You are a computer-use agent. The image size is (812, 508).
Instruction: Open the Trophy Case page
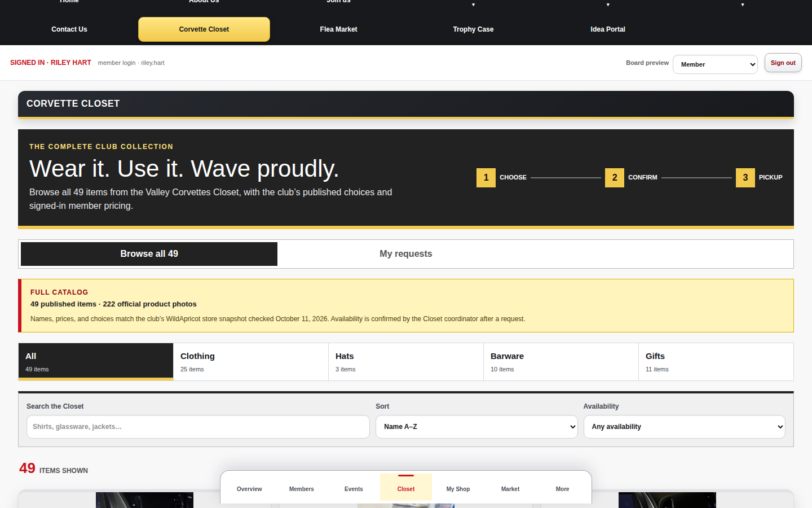pyautogui.click(x=473, y=29)
